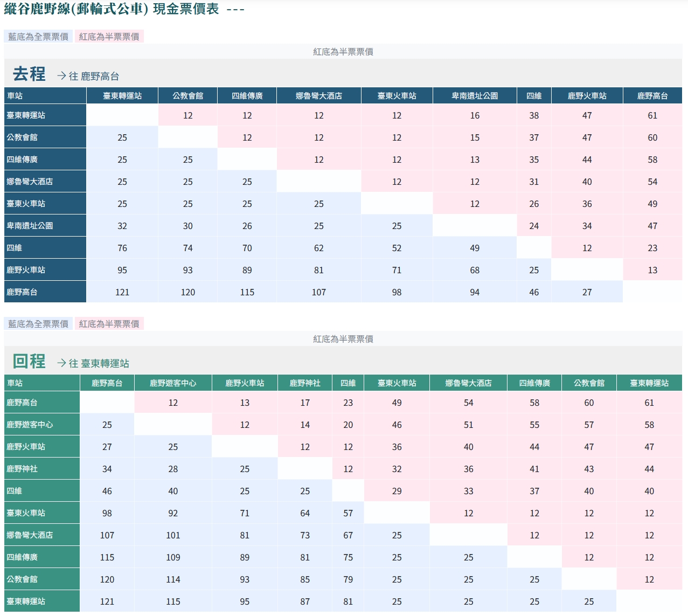This screenshot has width=688, height=616.
Task: Click pink 紅底為半票票價 legend above 回程 table
Action: point(109,324)
